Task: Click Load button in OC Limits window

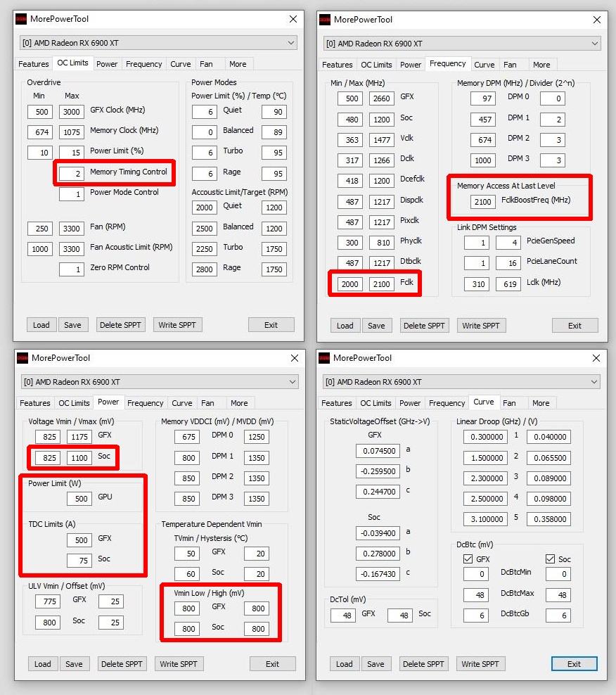Action: pos(41,325)
